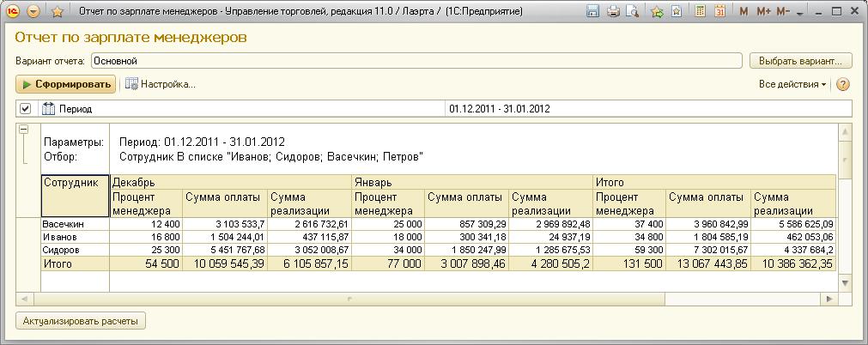Click total cell 13 067 443,85
This screenshot has height=345, width=868.
[x=708, y=263]
